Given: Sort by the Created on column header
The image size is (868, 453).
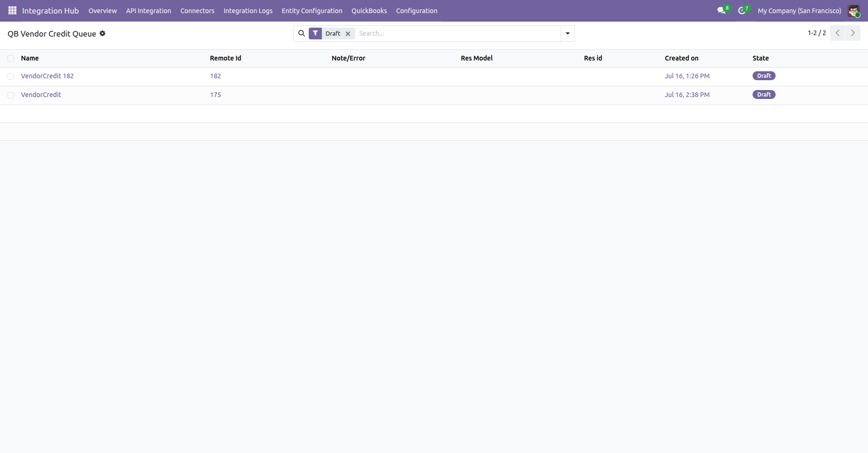Looking at the screenshot, I should click(x=682, y=58).
